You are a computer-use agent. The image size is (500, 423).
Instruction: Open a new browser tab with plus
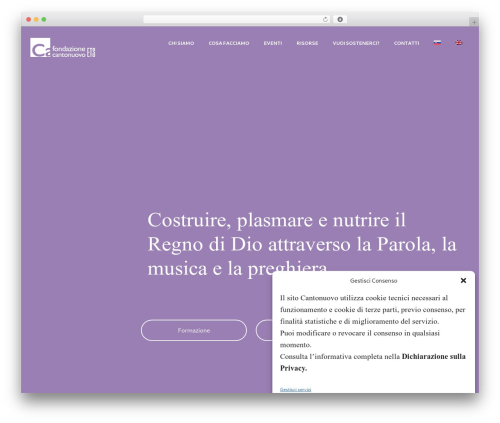coord(474,22)
